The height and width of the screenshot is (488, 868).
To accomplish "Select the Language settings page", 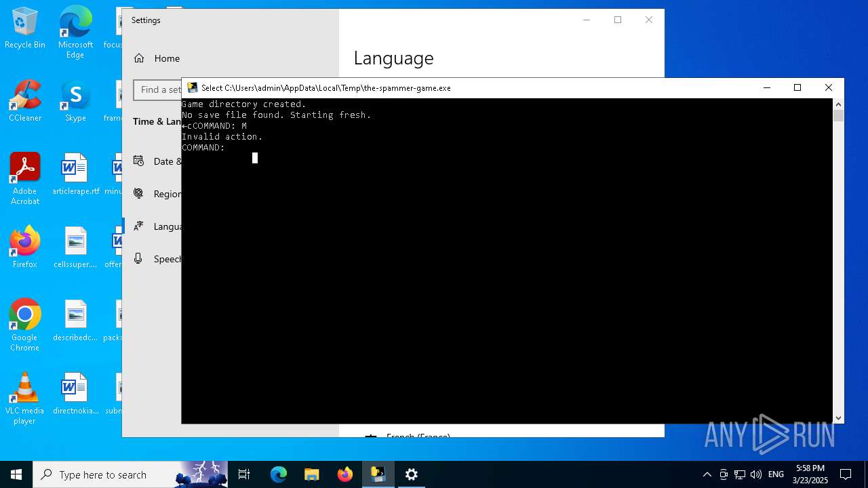I will tap(157, 226).
